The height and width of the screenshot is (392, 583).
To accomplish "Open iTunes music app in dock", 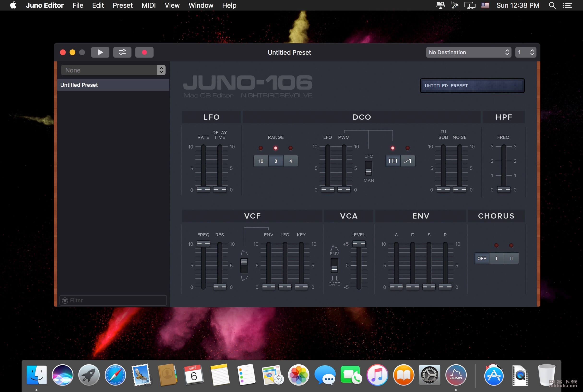I will click(377, 375).
